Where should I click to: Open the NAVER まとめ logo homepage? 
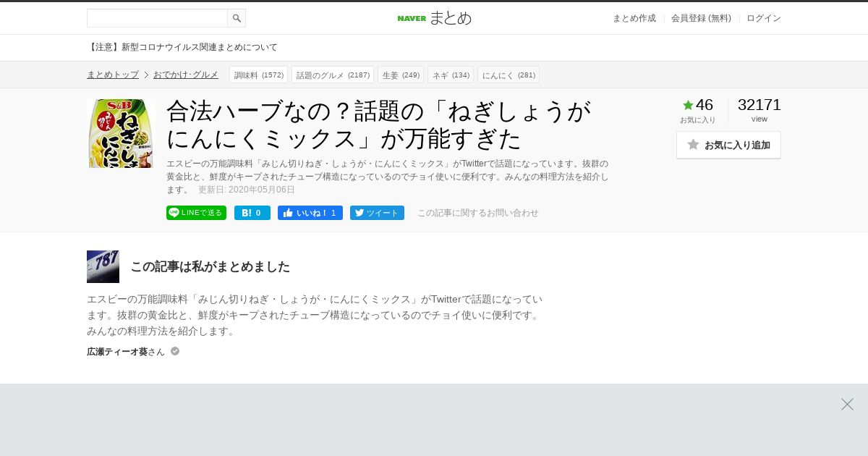pos(434,18)
